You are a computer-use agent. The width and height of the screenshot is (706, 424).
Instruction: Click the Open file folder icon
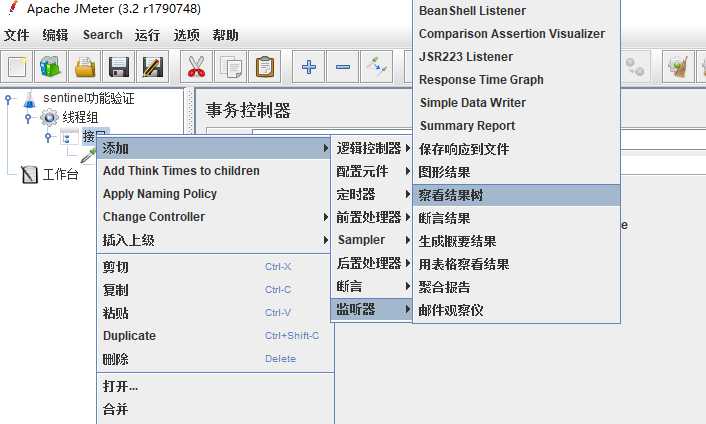click(x=85, y=67)
